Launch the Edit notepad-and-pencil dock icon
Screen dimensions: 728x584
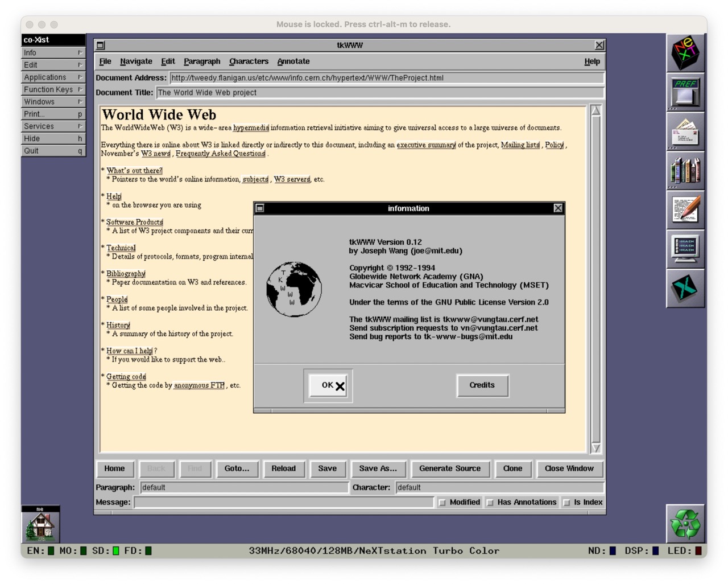pos(686,210)
